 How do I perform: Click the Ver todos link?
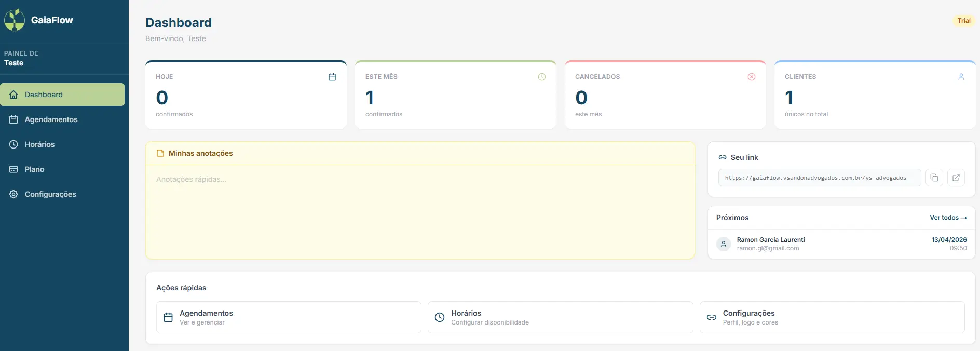[x=948, y=218]
